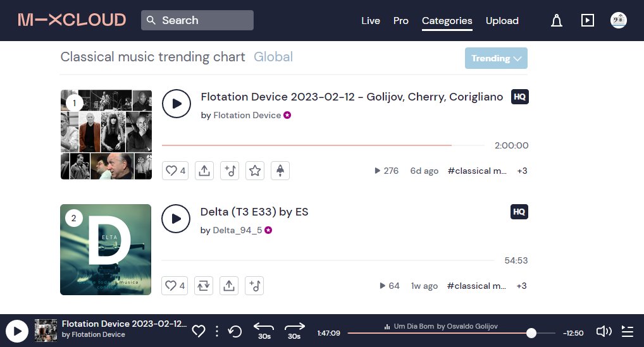Image resolution: width=644 pixels, height=347 pixels.
Task: Share the Flotation Device show
Action: (204, 171)
